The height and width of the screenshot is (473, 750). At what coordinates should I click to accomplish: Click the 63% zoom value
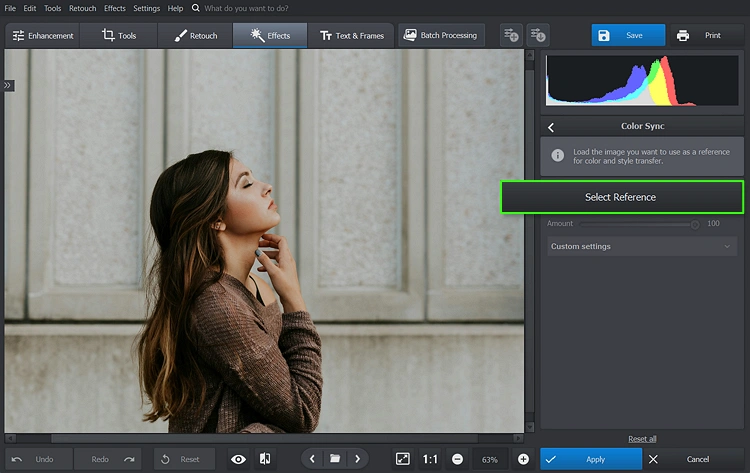[x=490, y=460]
